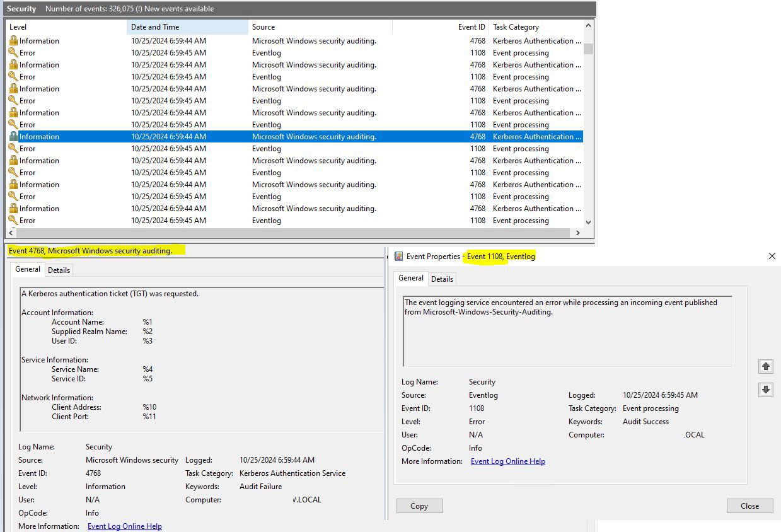Sort events by Level column header
The width and height of the screenshot is (781, 532).
(x=66, y=27)
